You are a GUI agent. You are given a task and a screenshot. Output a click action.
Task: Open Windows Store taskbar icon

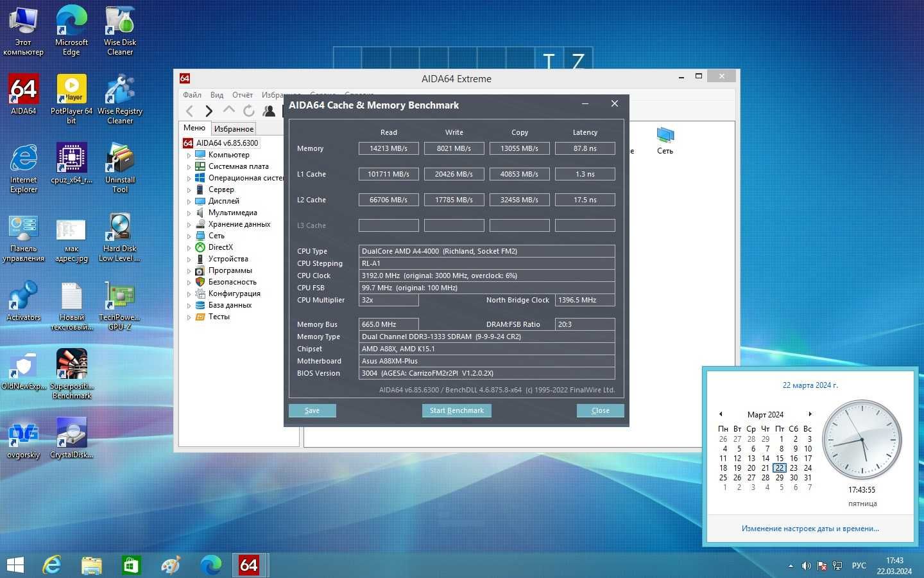tap(131, 565)
